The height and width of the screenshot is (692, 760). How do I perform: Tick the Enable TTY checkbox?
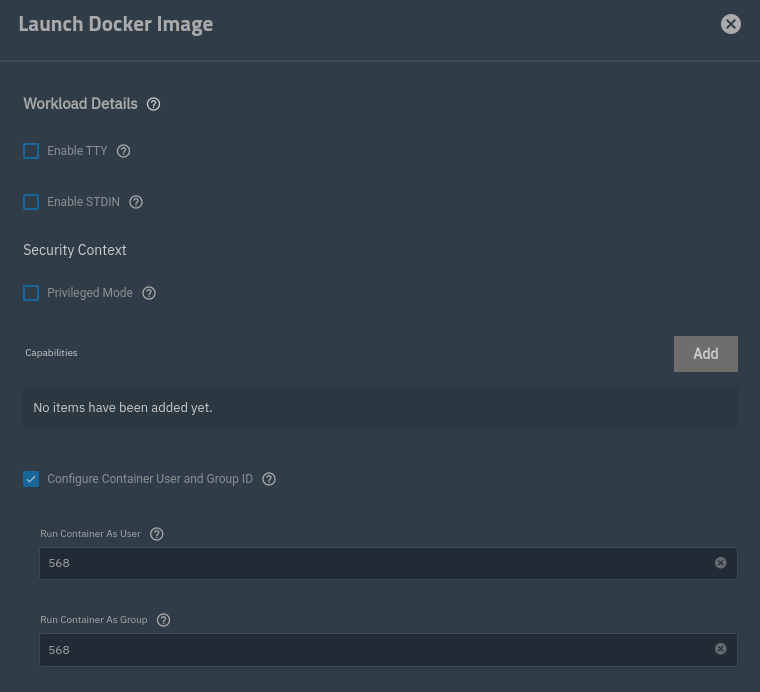[x=31, y=151]
